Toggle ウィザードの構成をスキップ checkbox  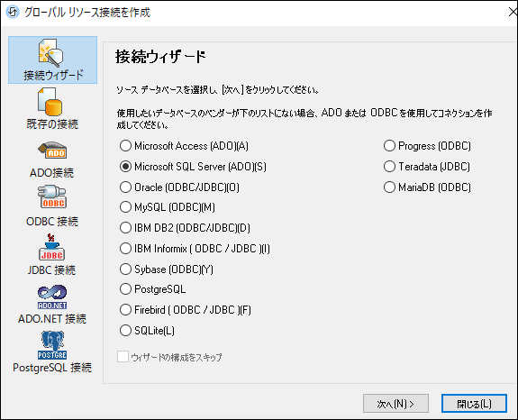(123, 357)
